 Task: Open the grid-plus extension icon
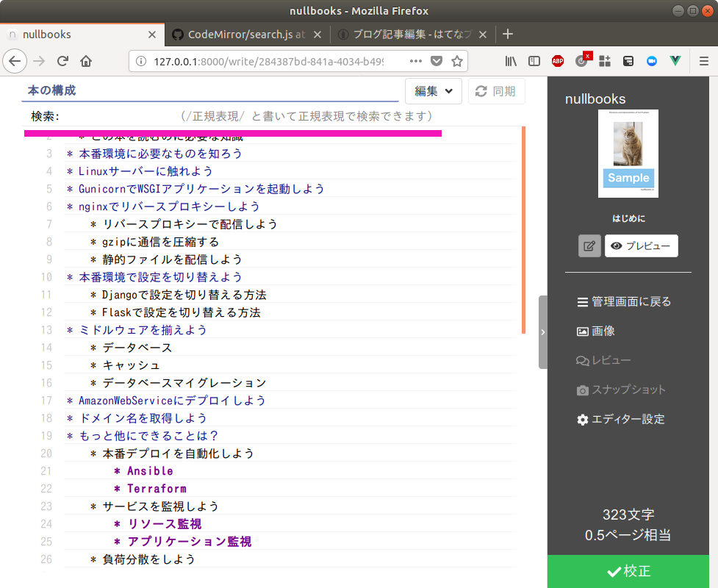coord(605,61)
